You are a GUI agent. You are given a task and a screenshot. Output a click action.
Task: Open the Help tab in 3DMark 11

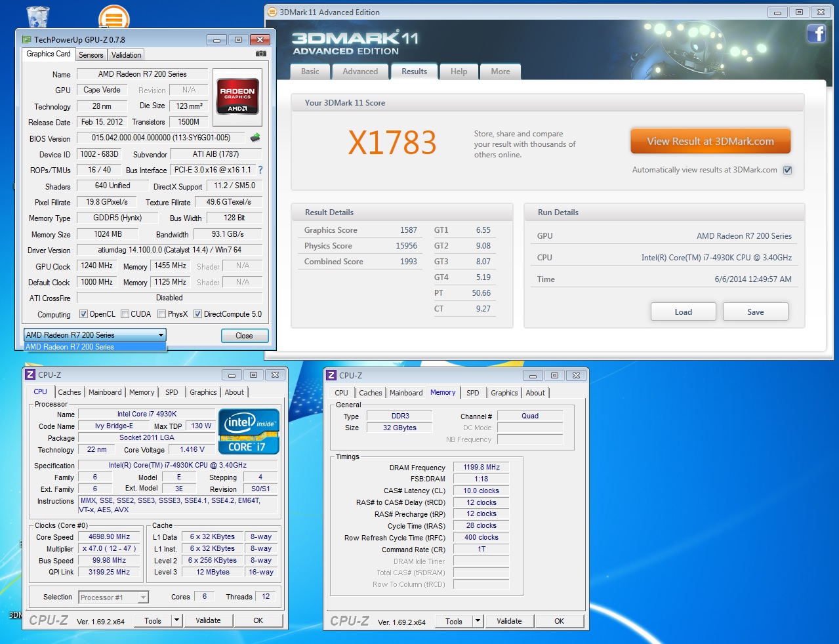point(459,71)
